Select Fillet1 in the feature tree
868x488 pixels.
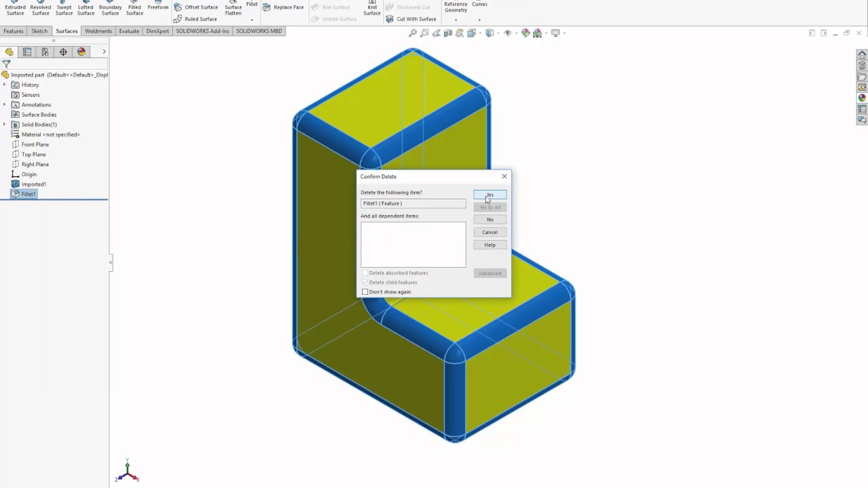point(28,194)
